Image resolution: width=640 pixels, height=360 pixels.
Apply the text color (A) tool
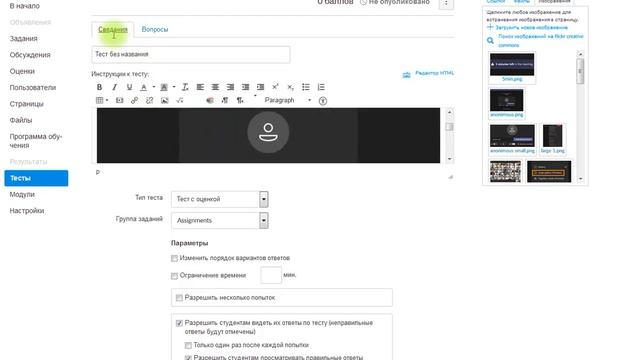pyautogui.click(x=144, y=87)
